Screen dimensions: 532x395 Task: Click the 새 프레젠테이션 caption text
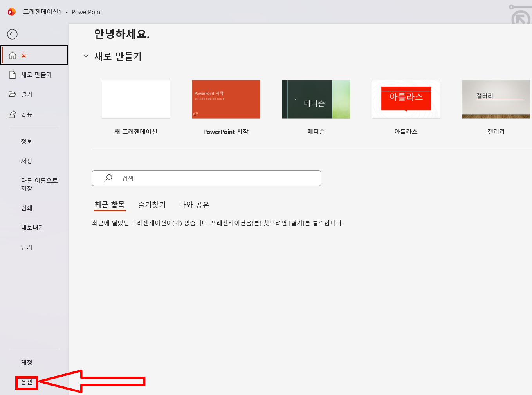136,132
